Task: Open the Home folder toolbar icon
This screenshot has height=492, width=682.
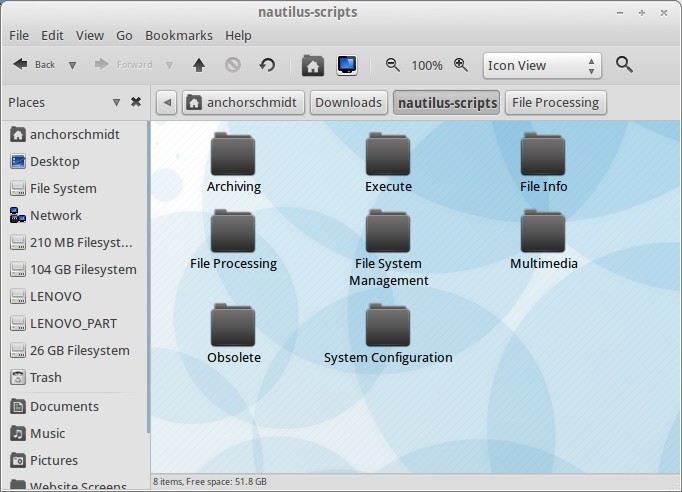Action: pos(313,66)
